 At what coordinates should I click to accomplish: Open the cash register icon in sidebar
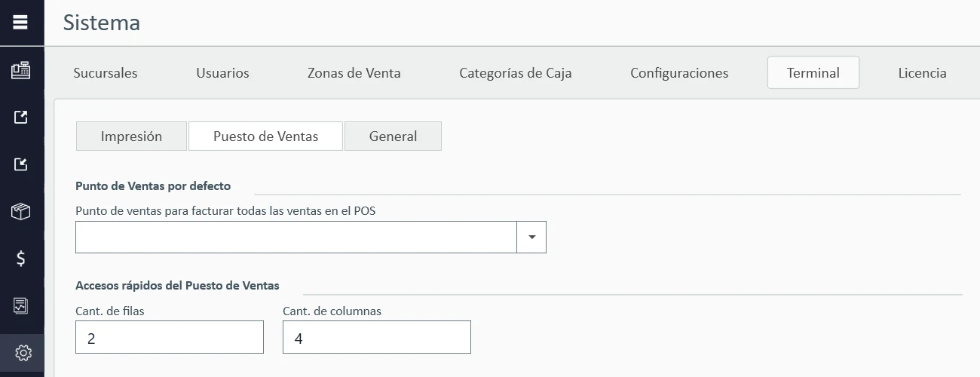[21, 71]
